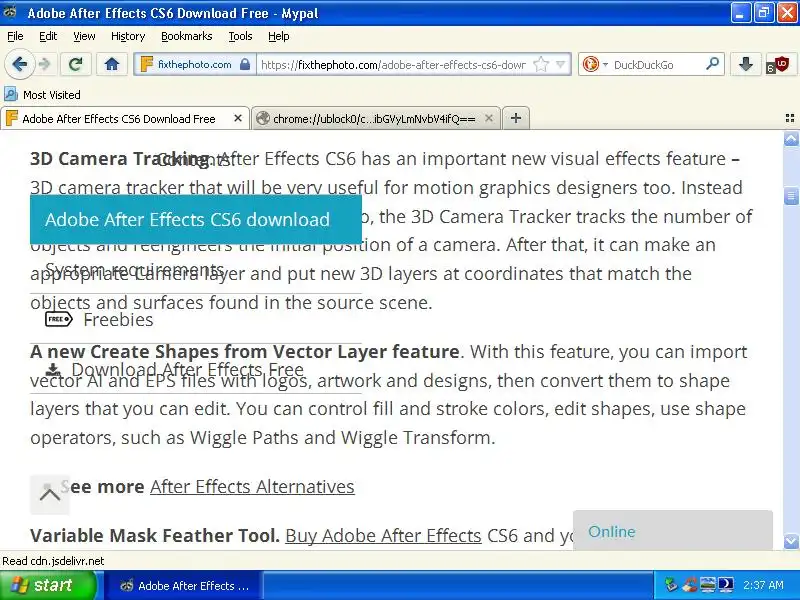Viewport: 800px width, 600px height.
Task: Click the Variable Mask Feather Tool heading
Action: click(155, 536)
